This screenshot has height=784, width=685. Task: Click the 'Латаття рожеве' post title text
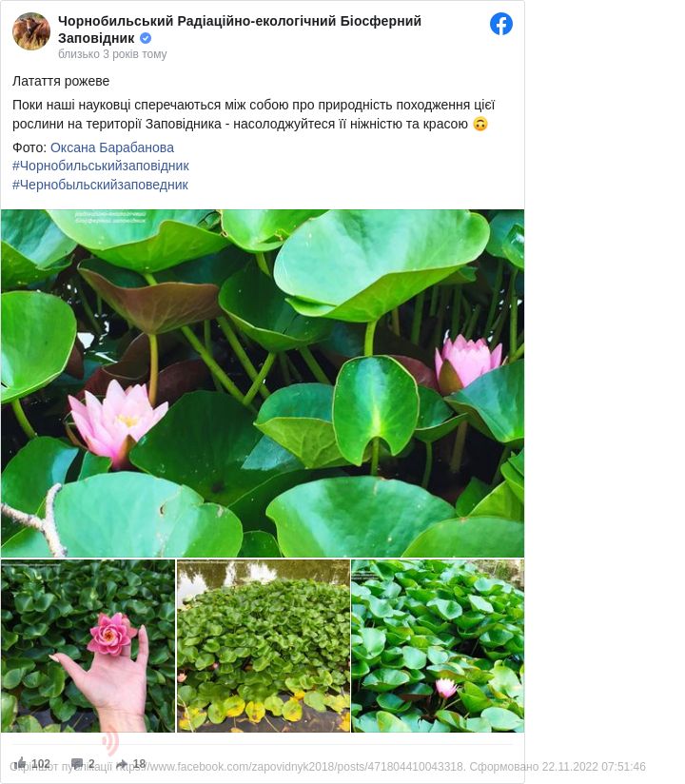(x=61, y=81)
